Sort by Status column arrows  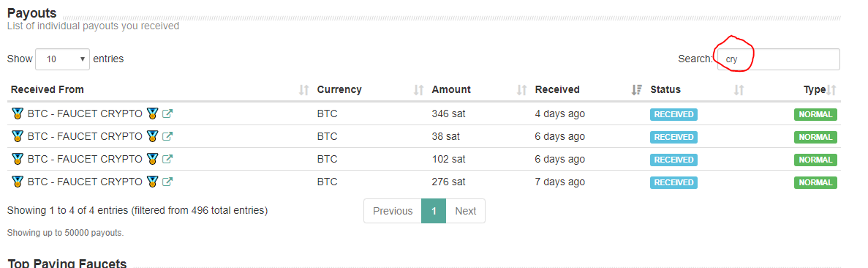click(x=739, y=90)
